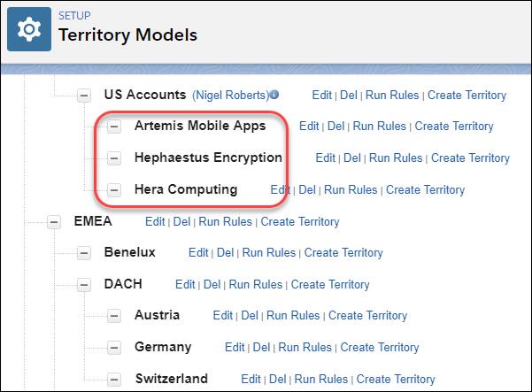This screenshot has width=532, height=392.
Task: Run Rules for Hephaestus Encryption
Action: 396,158
